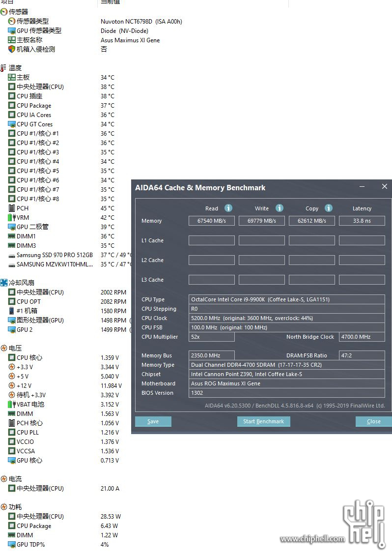Click the SAMSUNG MZVKW1T0HML drive icon
Viewport: 392px width, 556px height.
pos(12,264)
